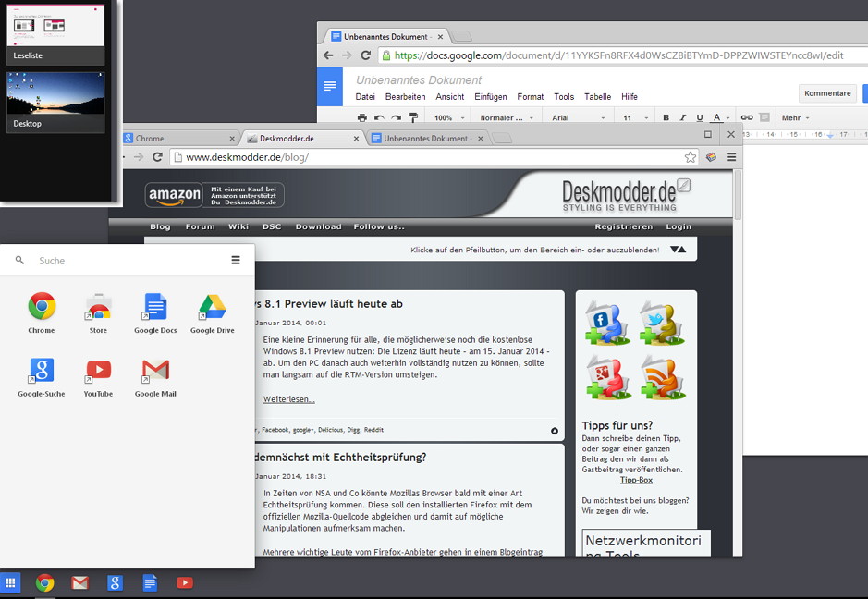Screen dimensions: 868x599
Task: Click Google Search icon on the bottom shelf
Action: 115,582
